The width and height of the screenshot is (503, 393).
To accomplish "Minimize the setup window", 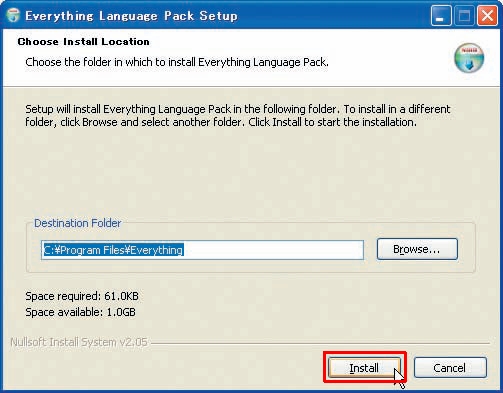I will pos(441,15).
